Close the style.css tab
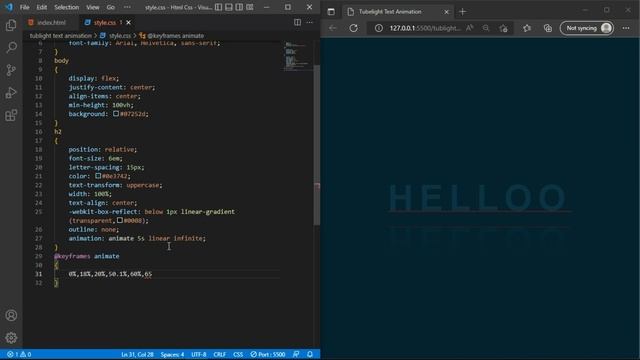Viewport: 640px width, 360px height. click(x=129, y=22)
